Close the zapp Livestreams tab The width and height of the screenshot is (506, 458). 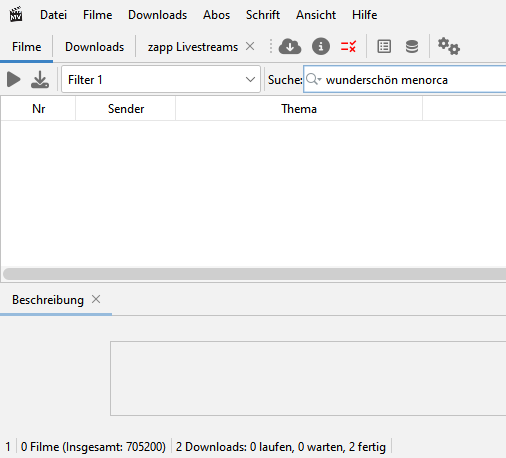250,46
